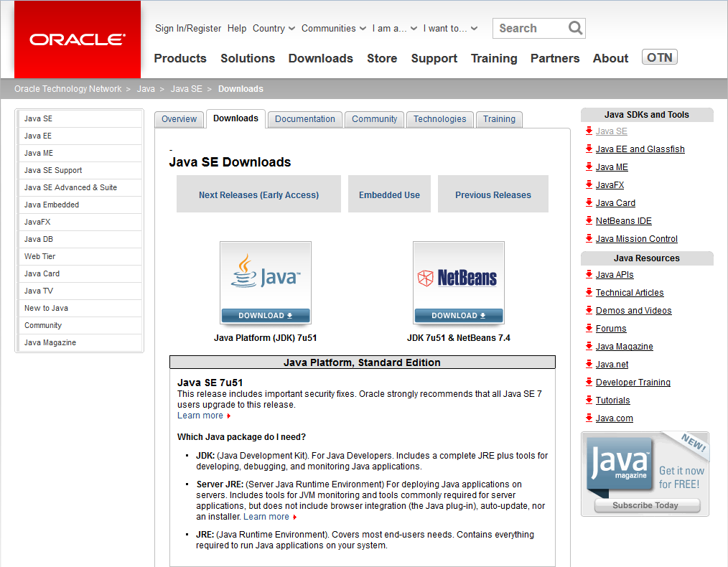Screen dimensions: 728x567
Task: Click Previous Releases button
Action: (x=493, y=195)
